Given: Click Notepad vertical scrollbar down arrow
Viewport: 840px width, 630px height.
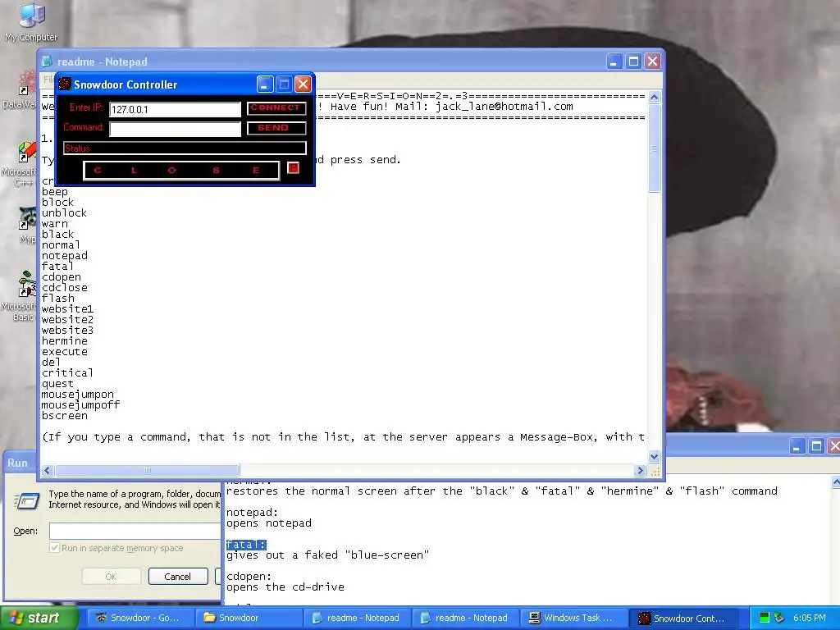Looking at the screenshot, I should click(x=654, y=457).
